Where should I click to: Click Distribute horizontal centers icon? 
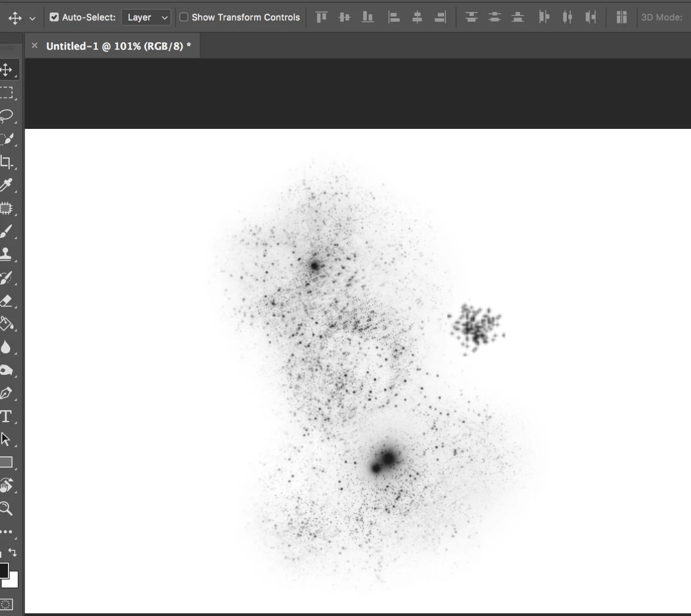coord(567,17)
